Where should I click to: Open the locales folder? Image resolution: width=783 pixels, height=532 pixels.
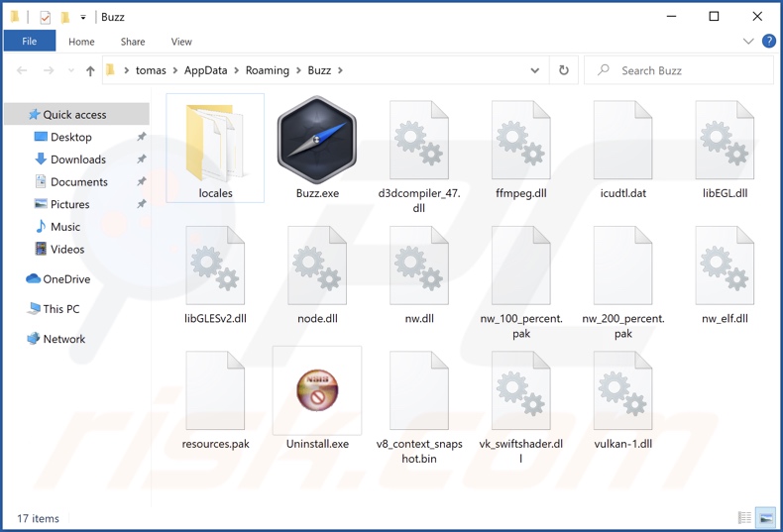[215, 140]
